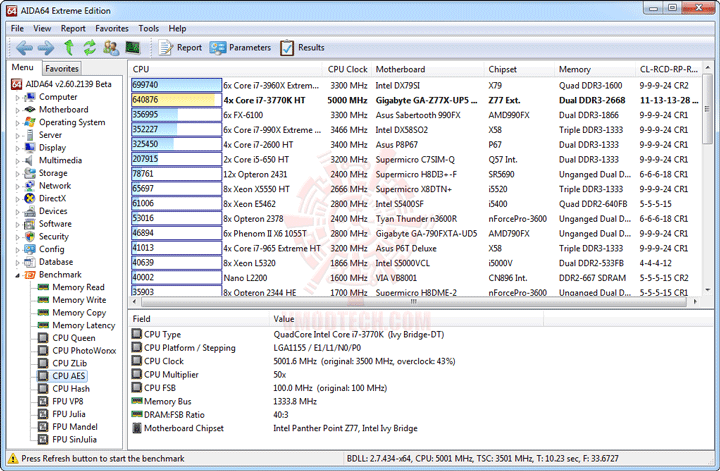The image size is (720, 471).
Task: Select the Config icon in tree
Action: 29,249
